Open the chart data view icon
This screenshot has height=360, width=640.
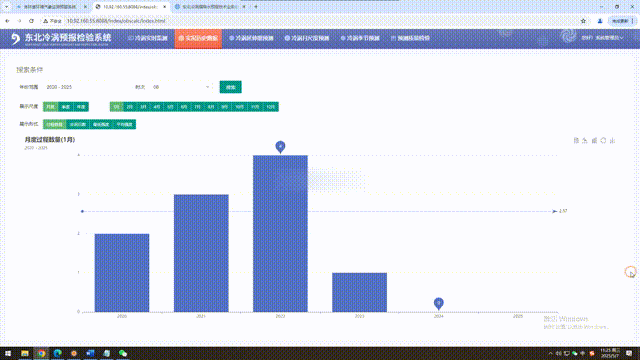(576, 140)
